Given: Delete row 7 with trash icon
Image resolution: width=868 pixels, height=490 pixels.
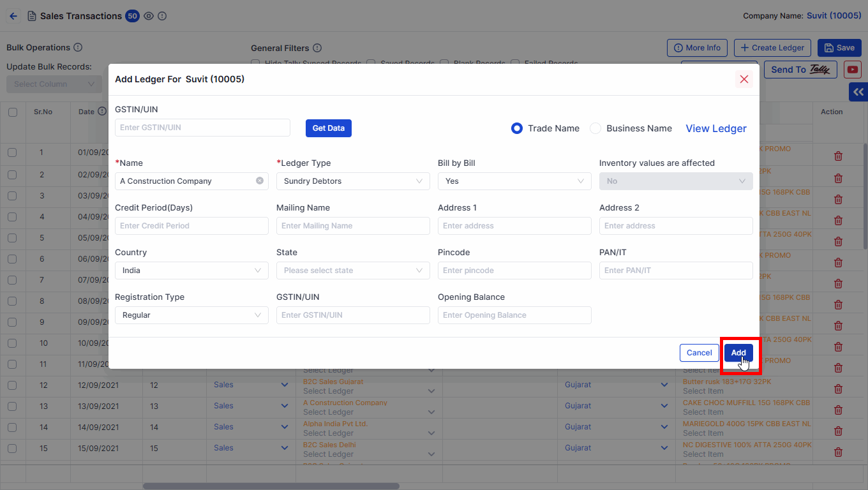Looking at the screenshot, I should (x=839, y=283).
